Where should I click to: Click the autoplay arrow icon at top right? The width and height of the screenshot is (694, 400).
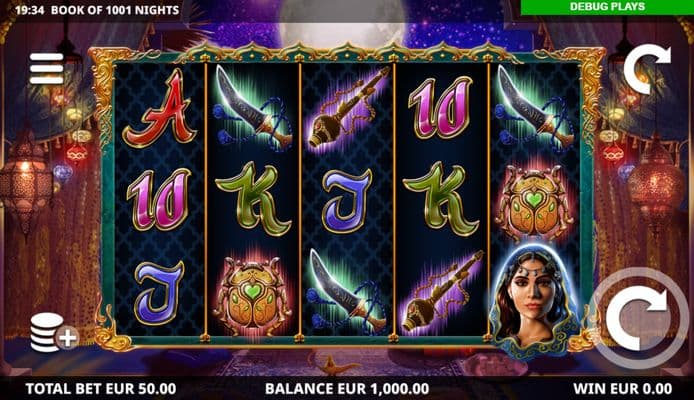click(647, 69)
